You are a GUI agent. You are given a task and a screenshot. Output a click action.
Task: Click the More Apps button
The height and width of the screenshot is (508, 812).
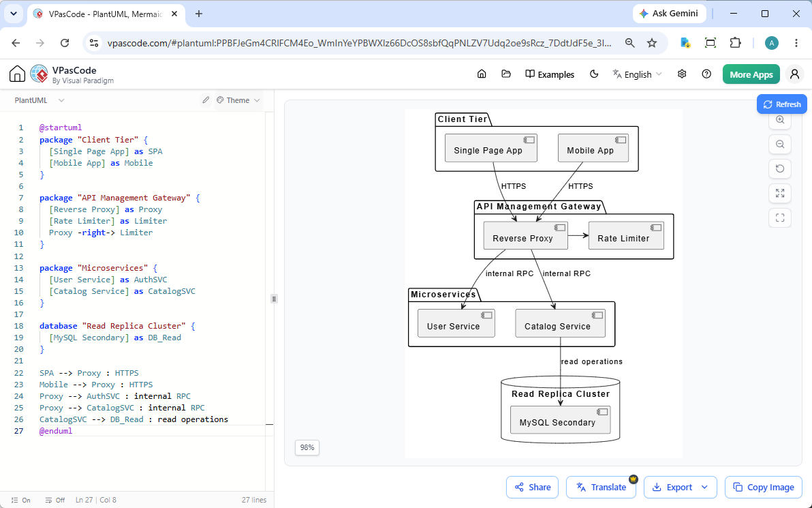[x=751, y=74]
